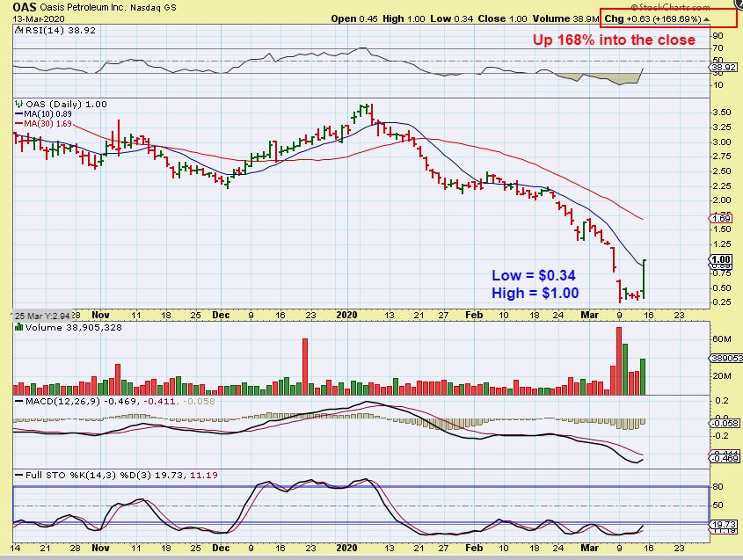
Task: Click the 1.00 last price tag on right axis
Action: tap(721, 259)
